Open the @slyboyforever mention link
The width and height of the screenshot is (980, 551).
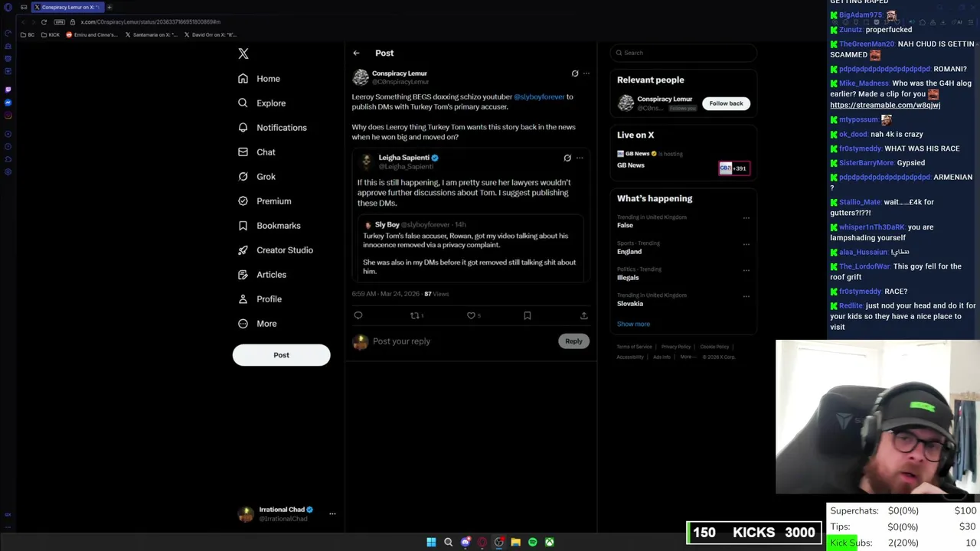coord(539,97)
